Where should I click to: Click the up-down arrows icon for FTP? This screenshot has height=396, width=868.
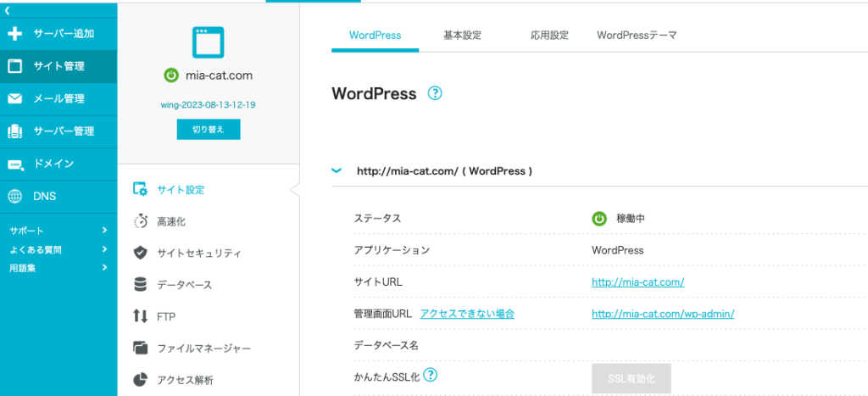(141, 317)
